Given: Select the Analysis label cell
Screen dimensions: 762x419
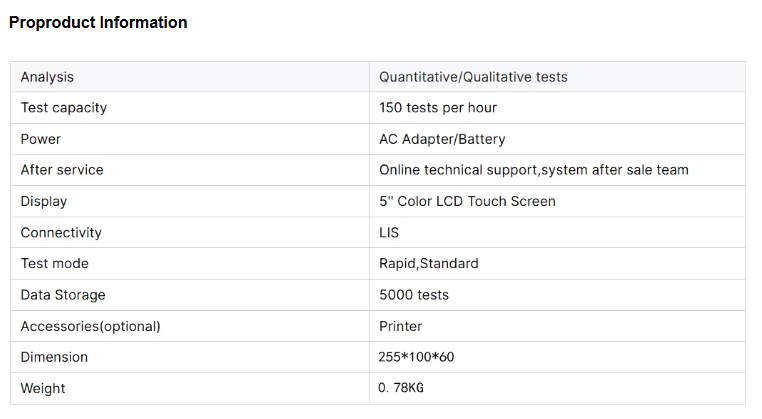Looking at the screenshot, I should [47, 77].
